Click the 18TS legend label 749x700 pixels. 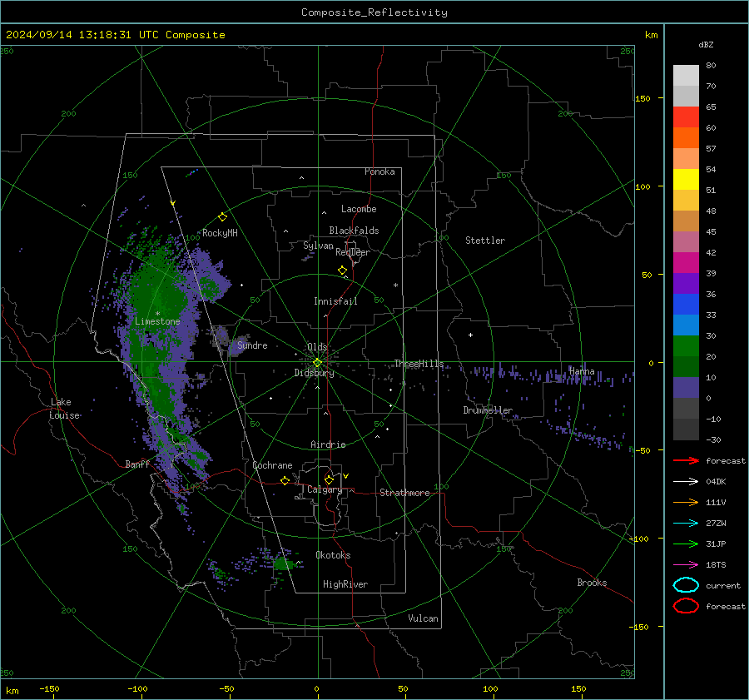(716, 565)
